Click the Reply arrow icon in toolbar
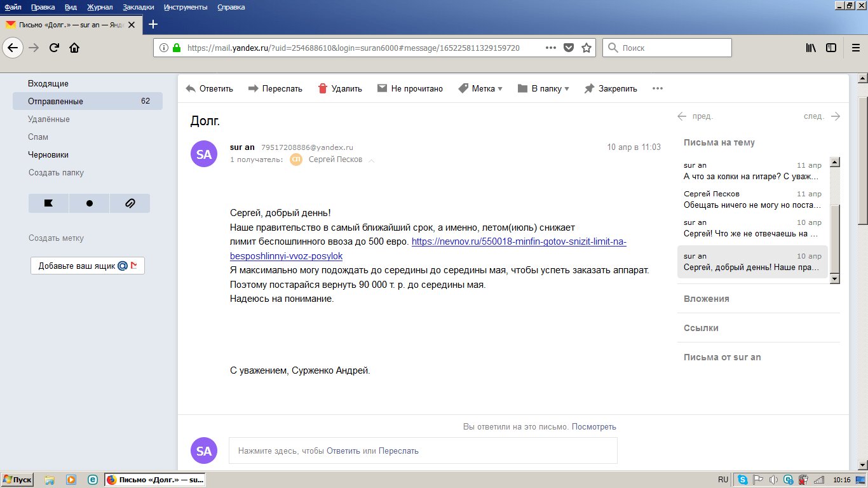Viewport: 868px width, 488px height. pyautogui.click(x=191, y=88)
